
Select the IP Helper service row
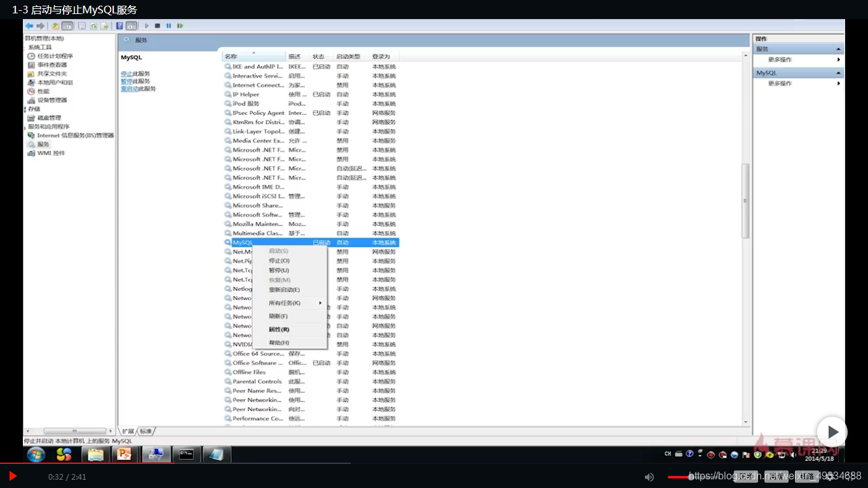[x=311, y=94]
